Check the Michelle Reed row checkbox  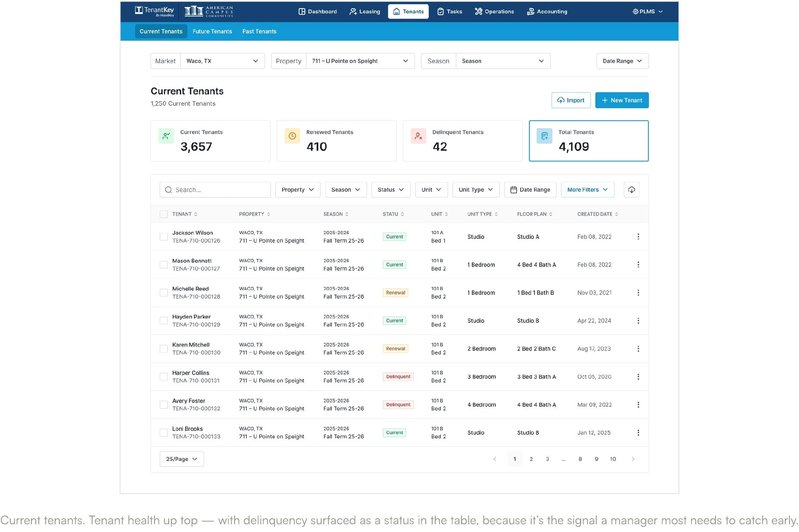(x=164, y=293)
